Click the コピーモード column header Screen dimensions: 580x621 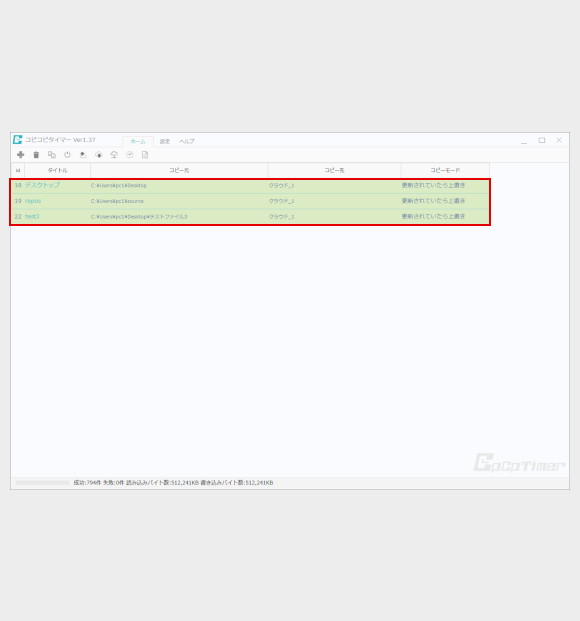[x=445, y=170]
